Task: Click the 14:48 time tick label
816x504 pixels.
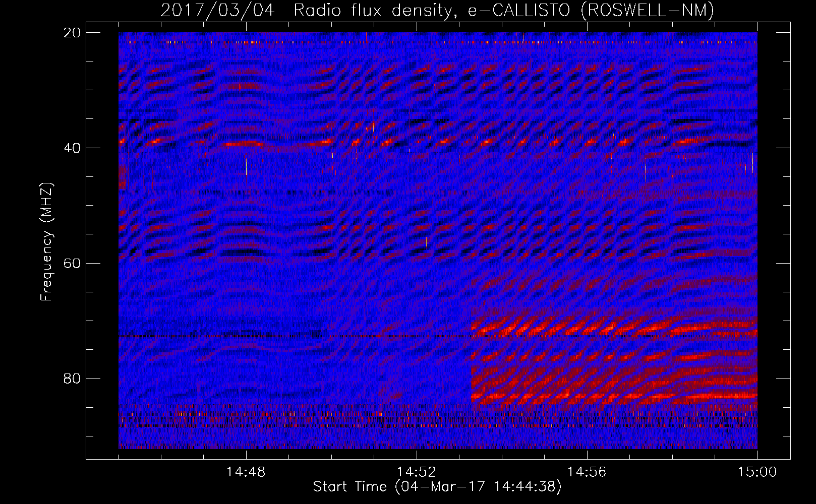Action: (x=246, y=472)
